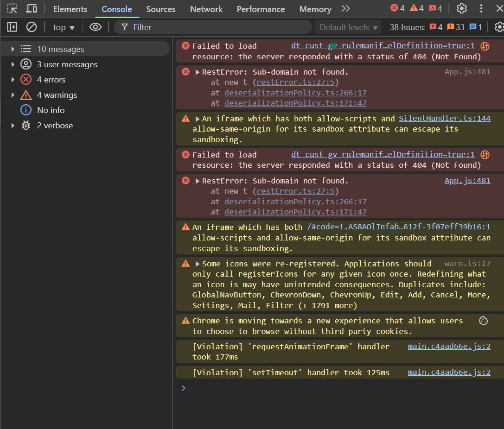Click the setTimeout handler took 125ms message
The width and height of the screenshot is (504, 429).
[291, 372]
